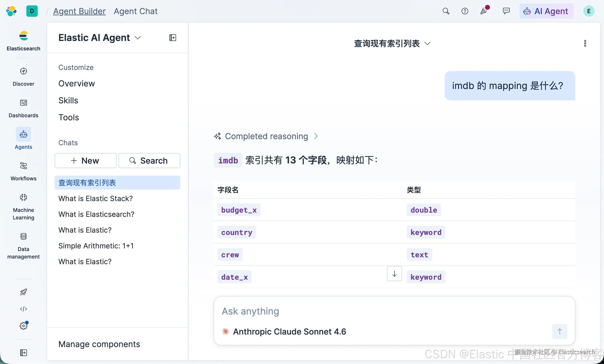Click the text type cell

point(419,255)
